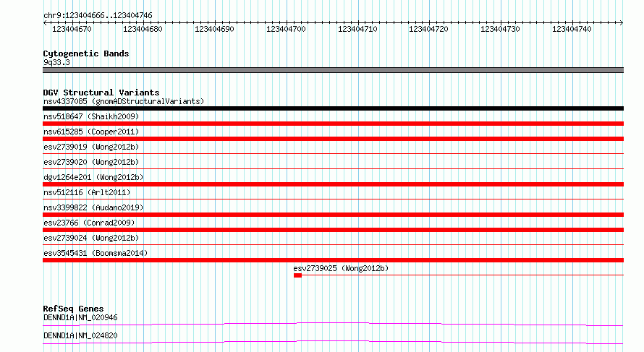Click the 9q33.3 band label
The width and height of the screenshot is (644, 352).
tap(56, 62)
